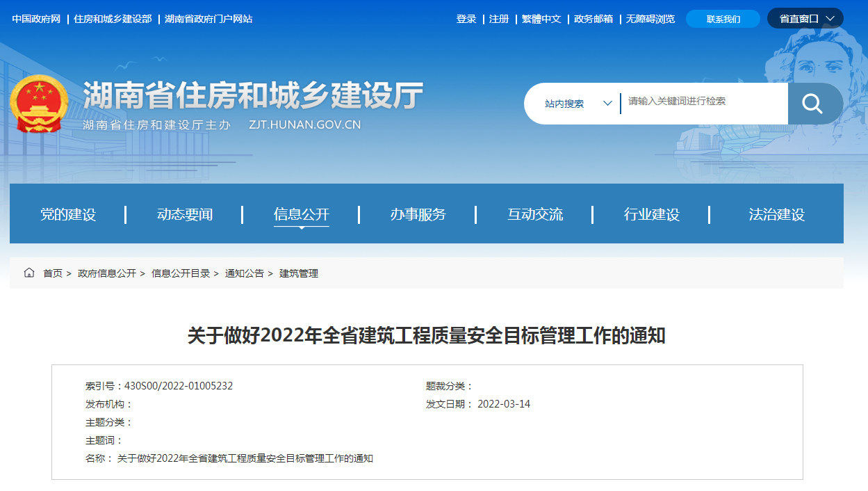Click the national emblem logo
The height and width of the screenshot is (491, 868).
tap(39, 104)
